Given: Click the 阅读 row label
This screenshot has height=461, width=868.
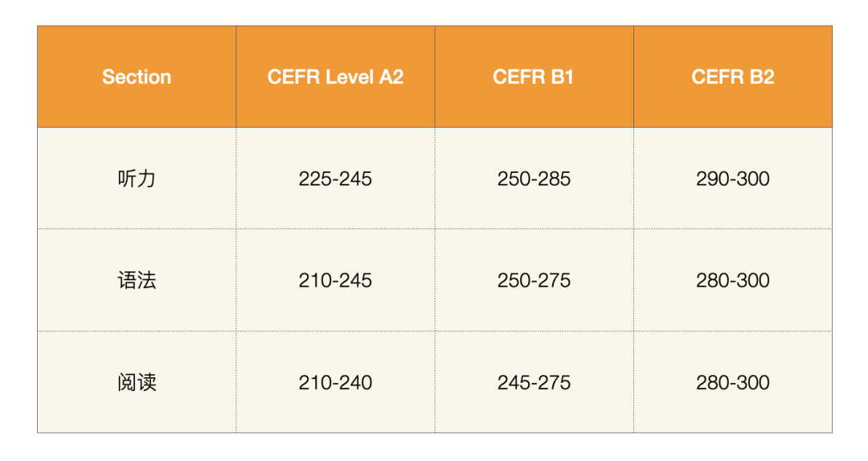Looking at the screenshot, I should click(x=137, y=382).
